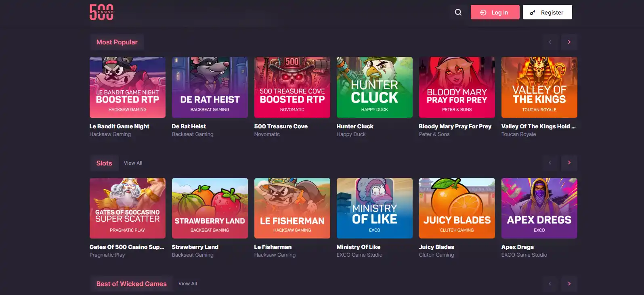Click the Apex Dregs title text
This screenshot has height=295, width=644.
[x=518, y=247]
